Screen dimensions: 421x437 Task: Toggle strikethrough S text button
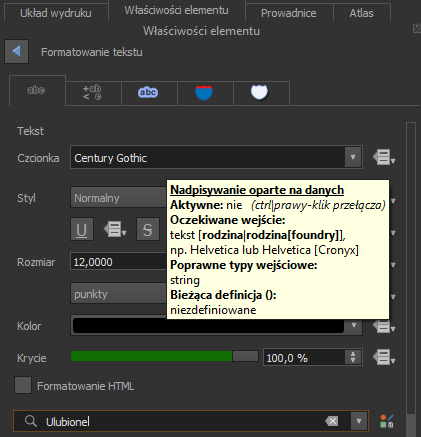148,229
